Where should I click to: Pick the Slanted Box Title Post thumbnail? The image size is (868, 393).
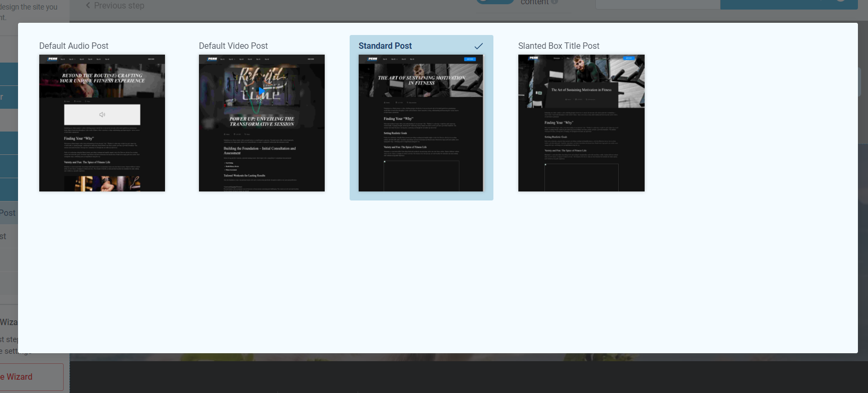click(581, 123)
